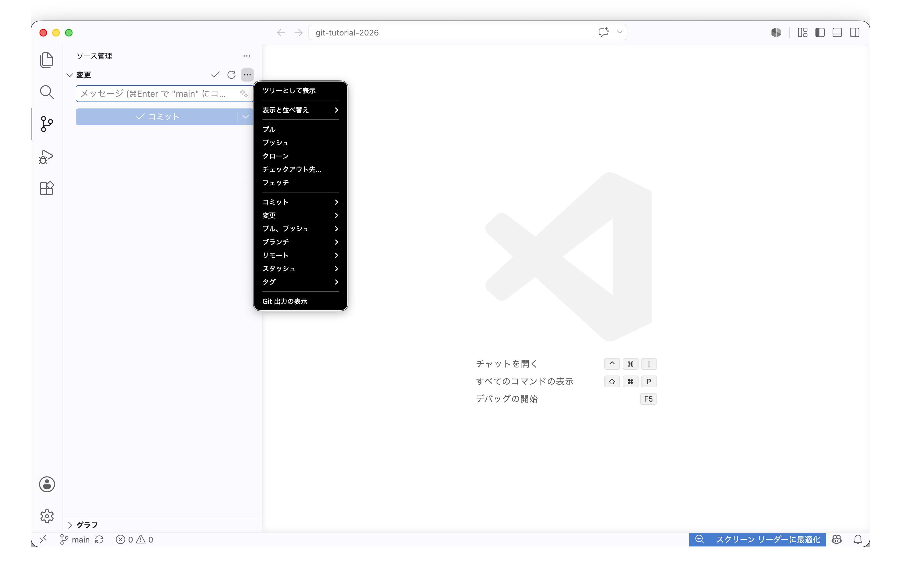Open the notifications bell
This screenshot has height=588, width=901.
pos(858,539)
